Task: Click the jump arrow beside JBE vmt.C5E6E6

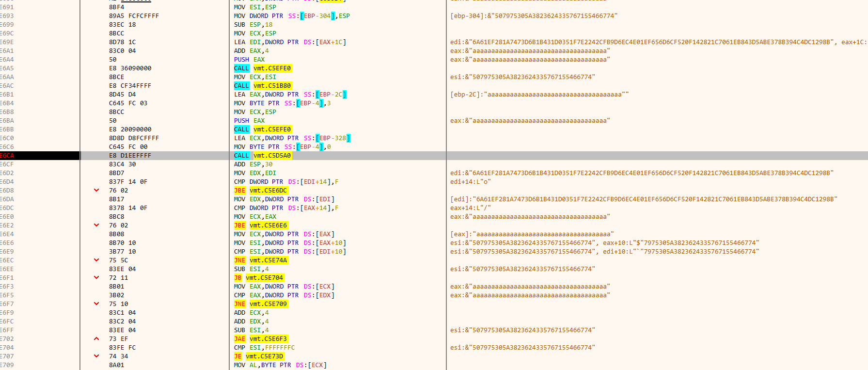Action: point(96,225)
